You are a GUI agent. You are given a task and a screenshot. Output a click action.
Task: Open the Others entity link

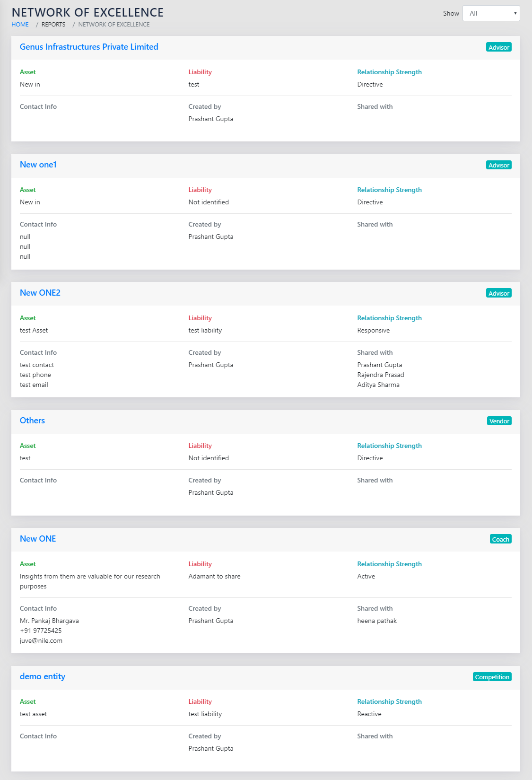(32, 421)
